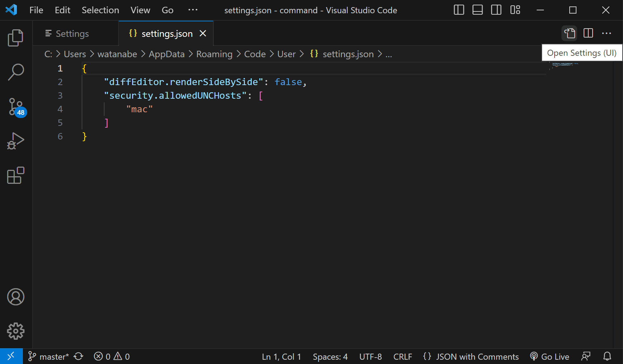The height and width of the screenshot is (364, 623).
Task: Click the C: breadcrumb segment
Action: 48,54
